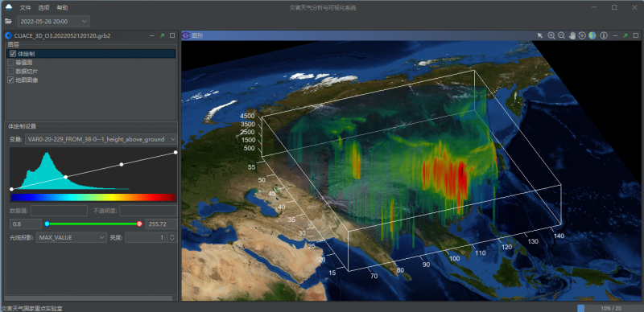The height and width of the screenshot is (312, 644).
Task: Click the info identify icon
Action: pyautogui.click(x=604, y=35)
